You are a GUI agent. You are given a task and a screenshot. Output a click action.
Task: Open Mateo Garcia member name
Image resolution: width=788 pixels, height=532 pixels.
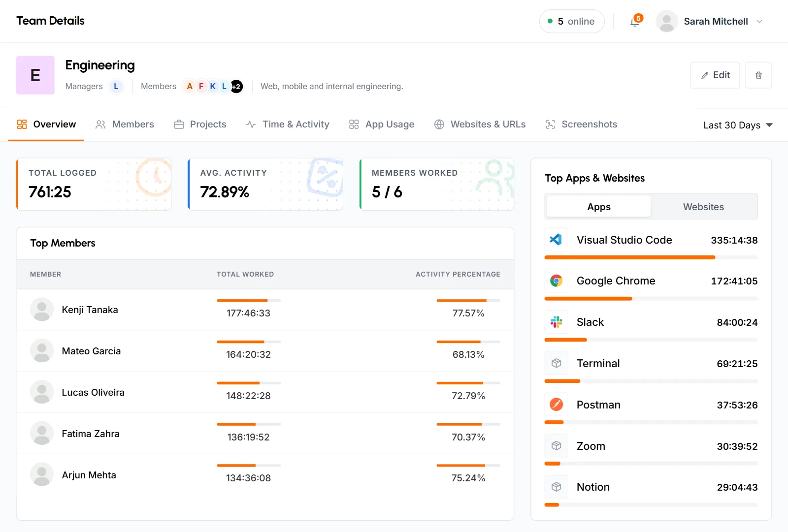tap(91, 351)
